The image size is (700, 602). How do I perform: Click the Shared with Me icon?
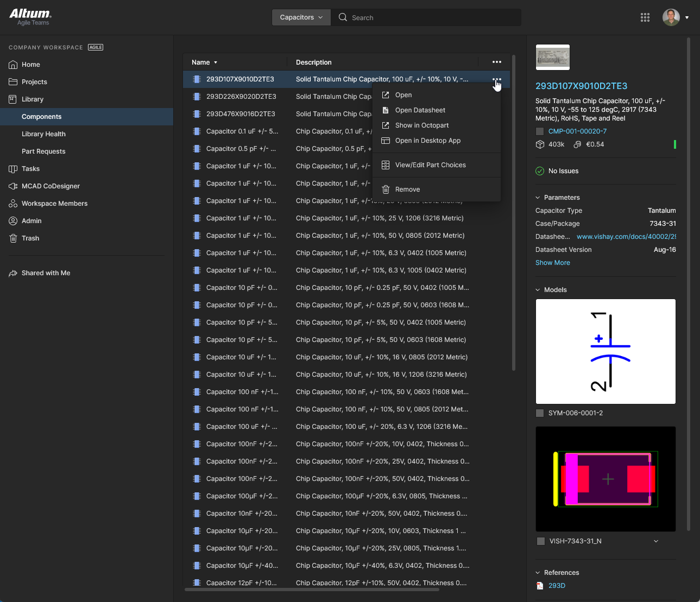click(x=13, y=273)
